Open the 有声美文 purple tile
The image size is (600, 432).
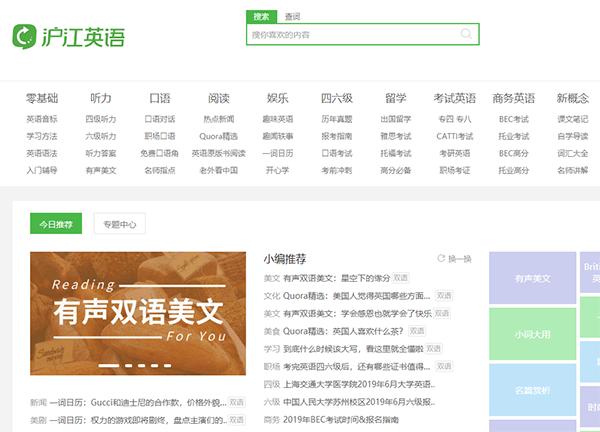pos(533,278)
